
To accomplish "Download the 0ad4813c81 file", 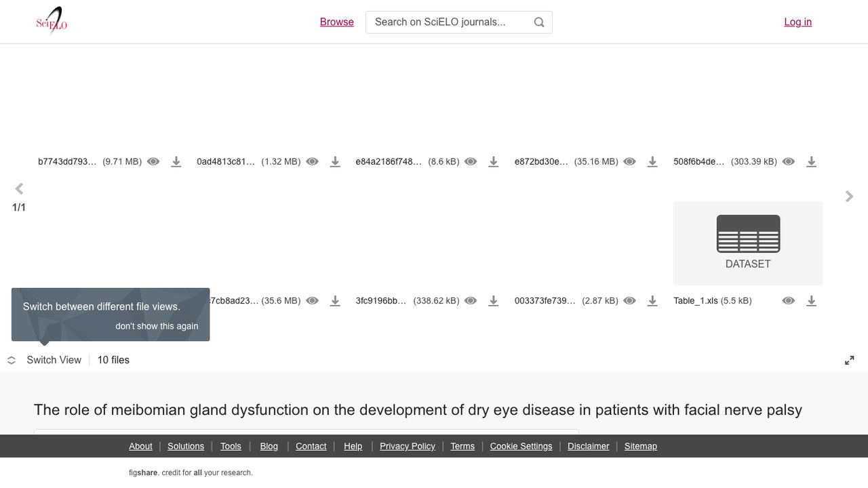I will click(335, 162).
